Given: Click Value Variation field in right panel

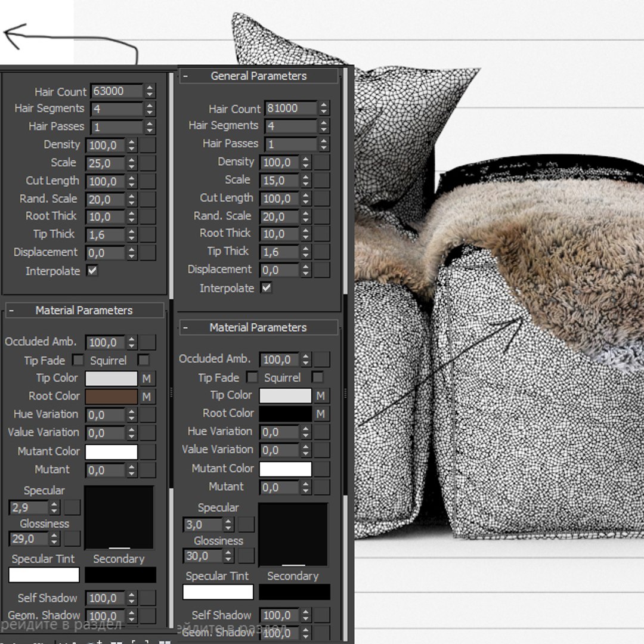Looking at the screenshot, I should pyautogui.click(x=279, y=450).
